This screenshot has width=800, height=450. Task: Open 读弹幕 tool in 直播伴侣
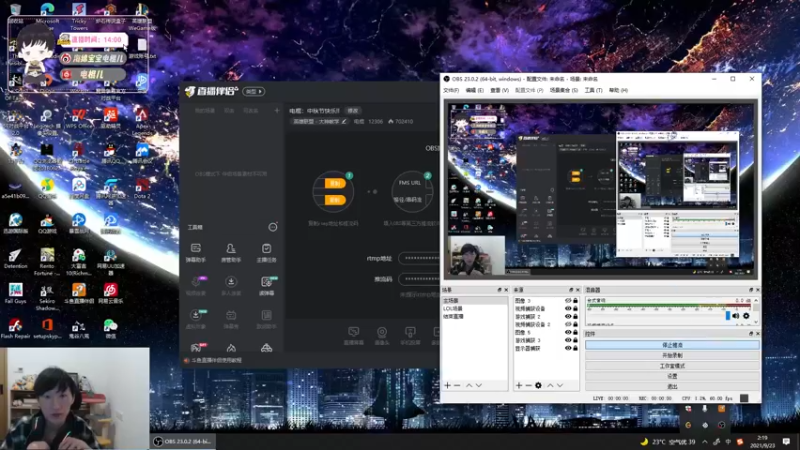click(x=266, y=286)
